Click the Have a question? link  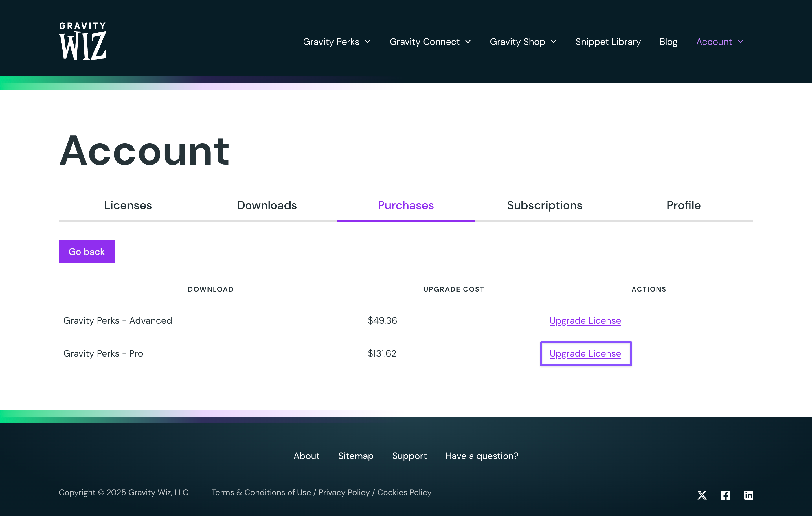(x=482, y=456)
